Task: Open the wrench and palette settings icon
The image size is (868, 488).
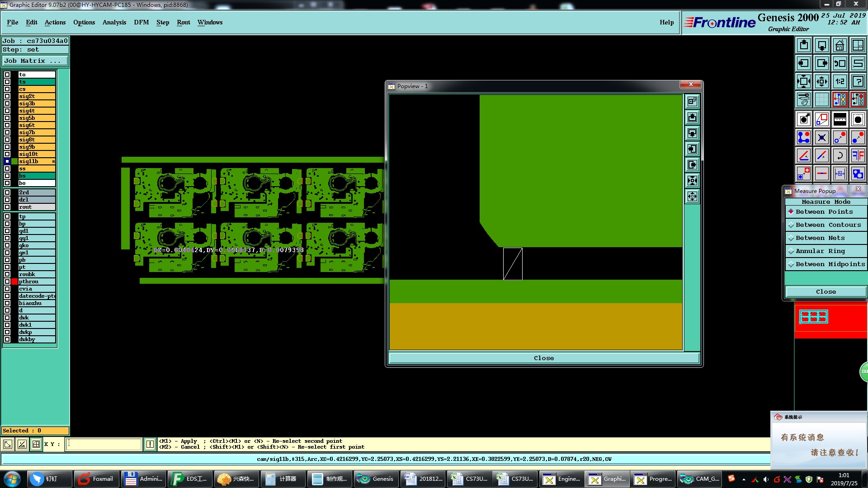Action: click(803, 99)
